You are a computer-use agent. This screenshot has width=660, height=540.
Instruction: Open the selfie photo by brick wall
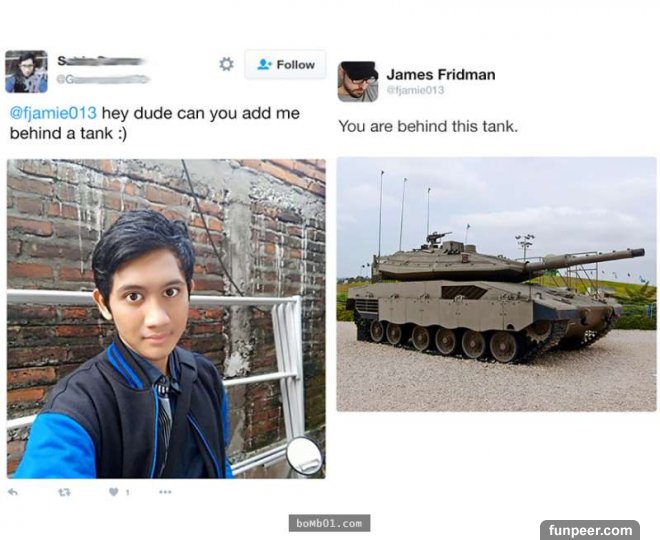pyautogui.click(x=166, y=319)
